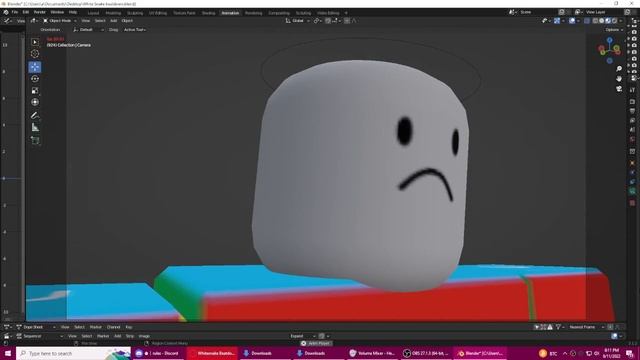The height and width of the screenshot is (360, 640).
Task: Open the Nearest Frame snapping dropdown
Action: coord(587,327)
